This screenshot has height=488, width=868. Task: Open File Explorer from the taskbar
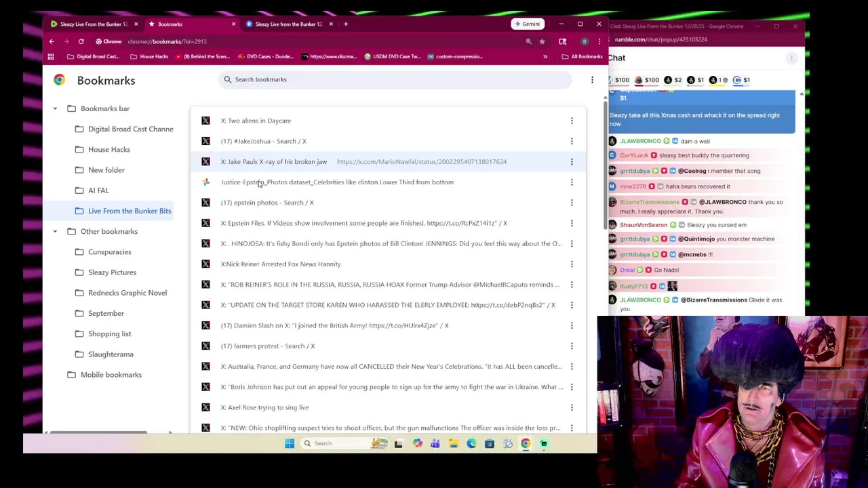(x=453, y=443)
